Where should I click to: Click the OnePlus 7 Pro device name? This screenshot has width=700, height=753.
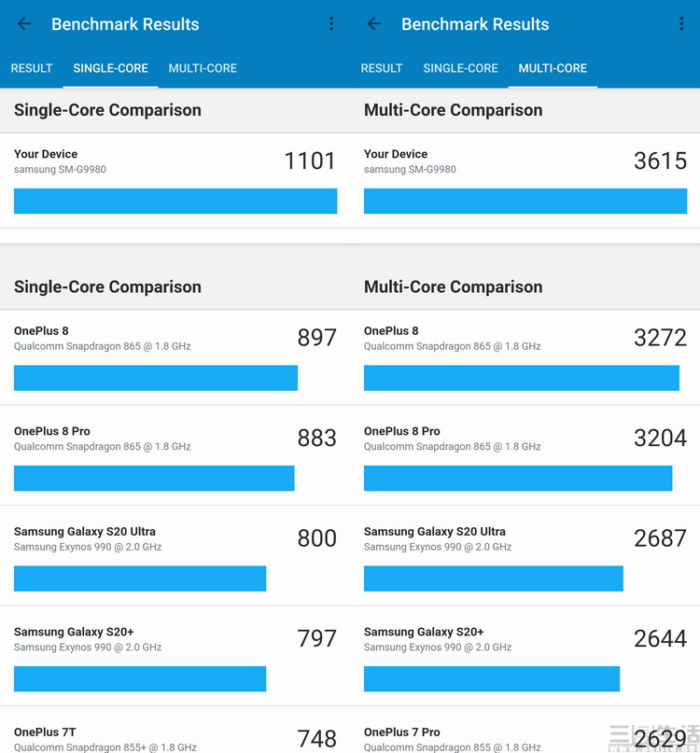401,732
